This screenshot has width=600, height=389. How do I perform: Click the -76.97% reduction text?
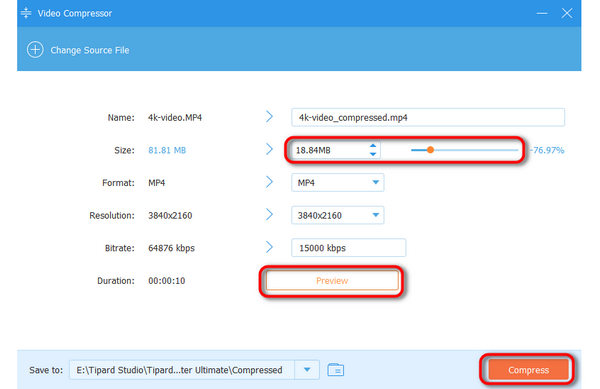click(547, 150)
